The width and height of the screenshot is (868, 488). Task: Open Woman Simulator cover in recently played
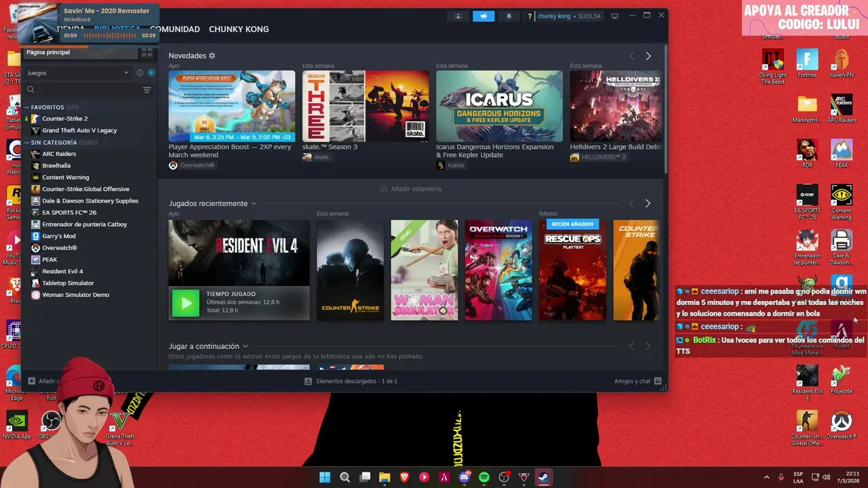point(425,270)
